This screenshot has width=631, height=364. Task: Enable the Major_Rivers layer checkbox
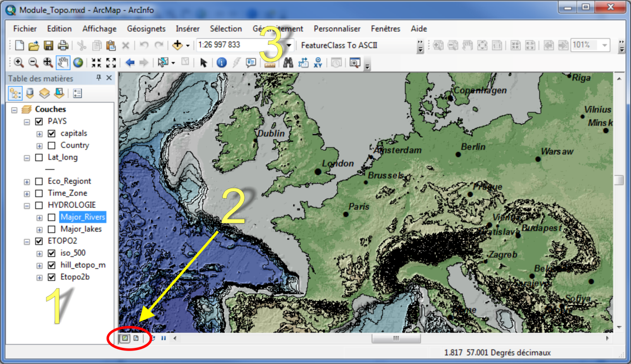(51, 217)
